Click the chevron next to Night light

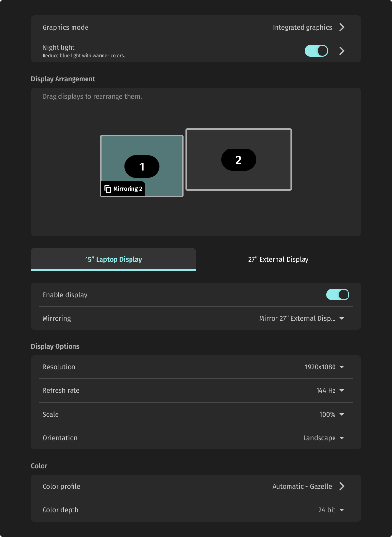[342, 51]
